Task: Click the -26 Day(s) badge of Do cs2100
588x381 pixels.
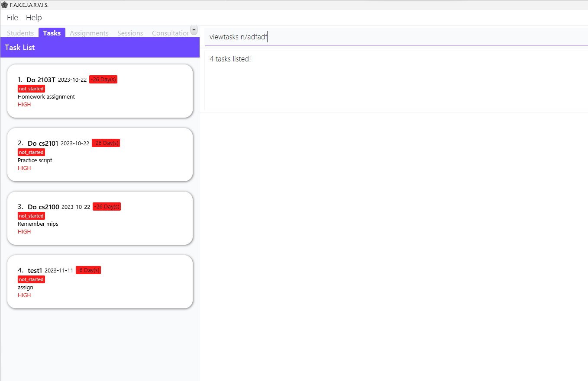Action: (107, 207)
